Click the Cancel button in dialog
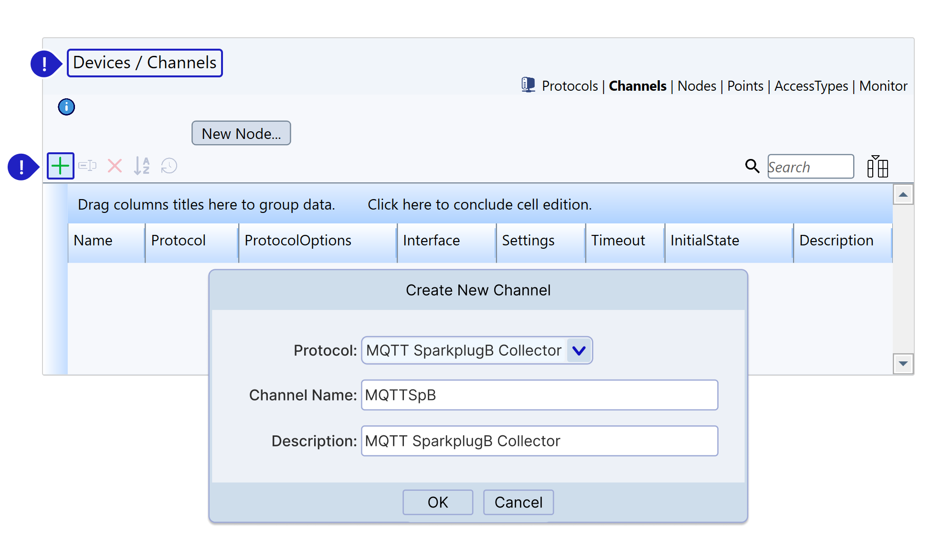 [x=518, y=502]
